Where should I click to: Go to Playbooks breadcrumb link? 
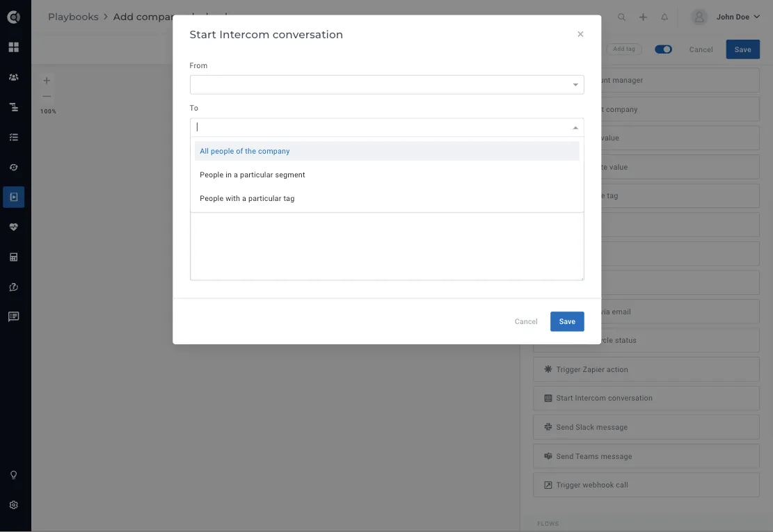pyautogui.click(x=73, y=17)
